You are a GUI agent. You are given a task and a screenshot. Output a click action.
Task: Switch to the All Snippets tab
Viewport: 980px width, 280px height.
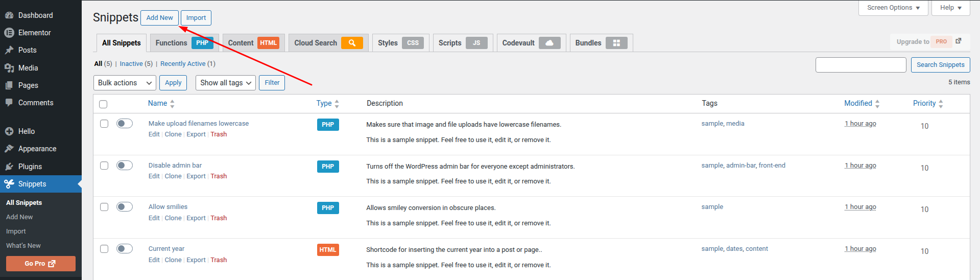pyautogui.click(x=122, y=43)
